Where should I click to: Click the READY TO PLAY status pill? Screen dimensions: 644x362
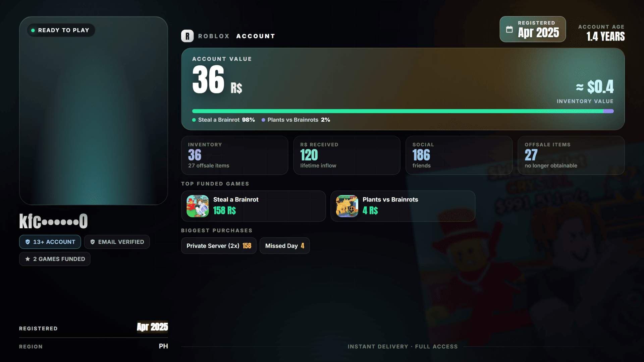coord(61,30)
